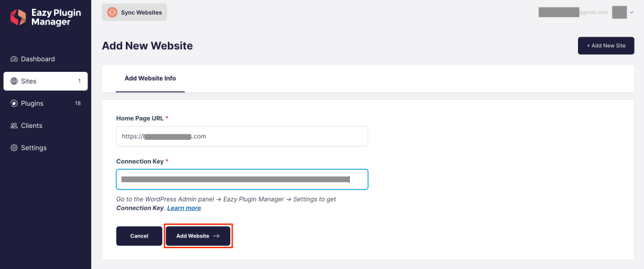The width and height of the screenshot is (644, 269).
Task: Open the Plugins menu item
Action: [x=45, y=103]
